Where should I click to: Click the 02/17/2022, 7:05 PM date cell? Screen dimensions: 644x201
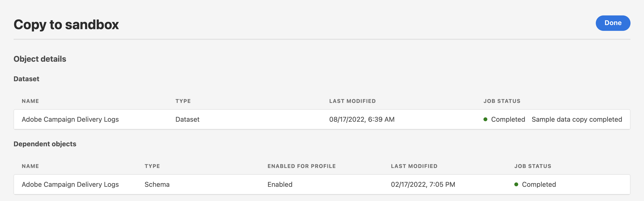[x=423, y=184]
